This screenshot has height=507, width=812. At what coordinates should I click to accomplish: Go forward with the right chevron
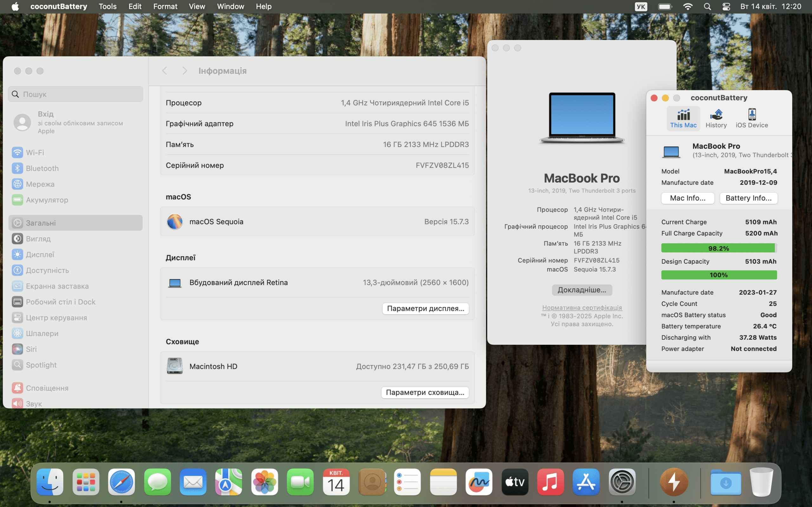click(185, 71)
